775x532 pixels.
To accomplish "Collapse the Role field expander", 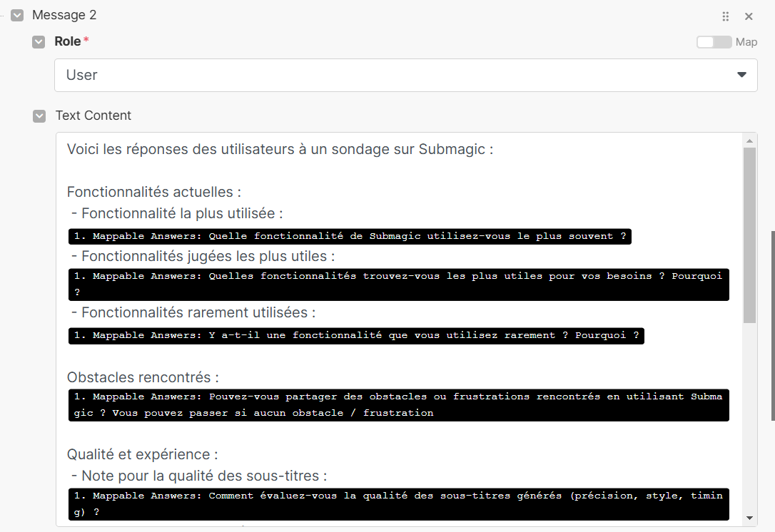I will (39, 42).
